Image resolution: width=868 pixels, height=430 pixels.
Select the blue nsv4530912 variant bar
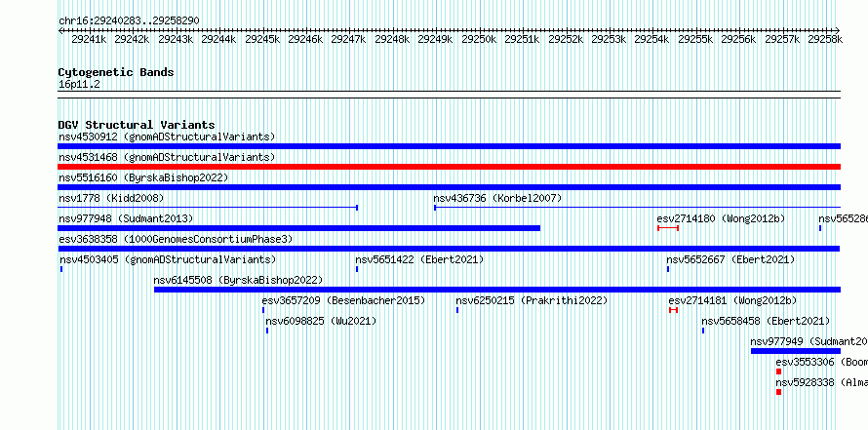(x=449, y=146)
